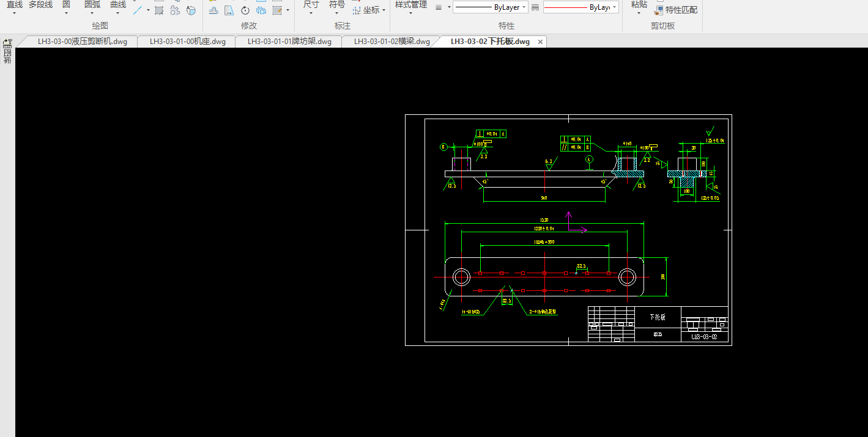
Task: Select the region/boundary tool icon
Action: coord(175,10)
